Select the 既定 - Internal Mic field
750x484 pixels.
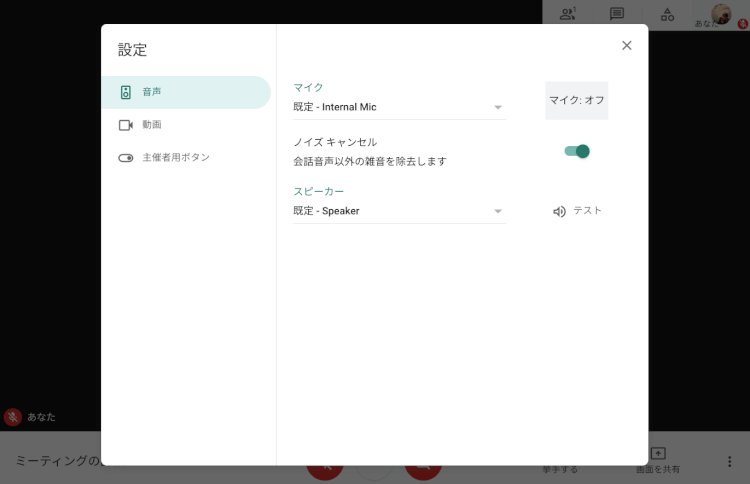pos(390,107)
